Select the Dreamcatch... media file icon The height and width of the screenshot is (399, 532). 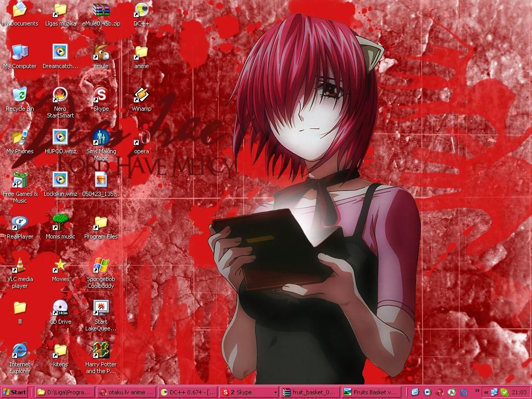point(60,56)
